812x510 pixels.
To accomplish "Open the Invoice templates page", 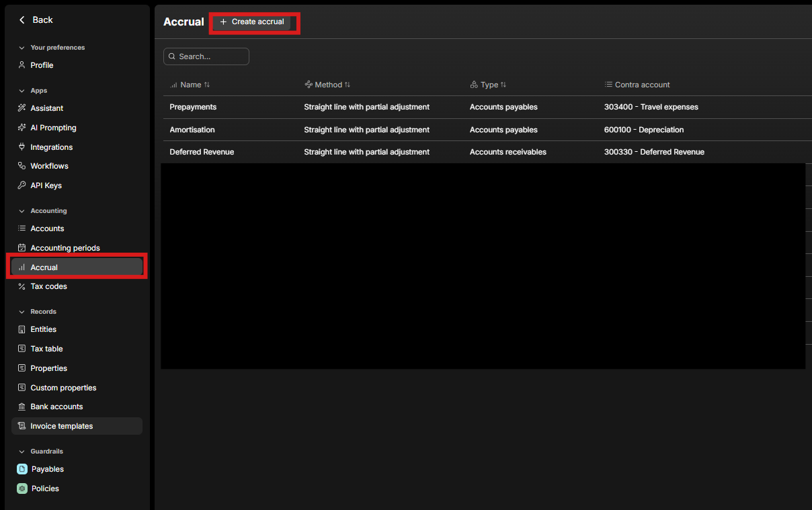I will click(61, 426).
